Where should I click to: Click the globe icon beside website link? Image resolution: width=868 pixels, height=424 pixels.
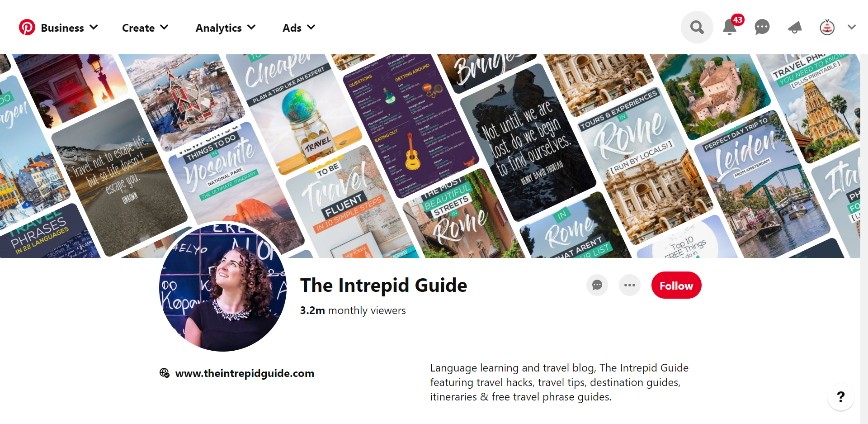[165, 373]
